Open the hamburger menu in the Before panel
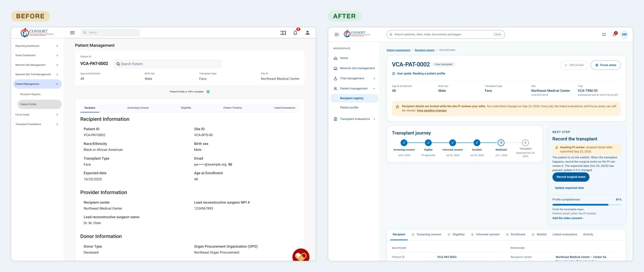644x272 pixels. (x=72, y=32)
